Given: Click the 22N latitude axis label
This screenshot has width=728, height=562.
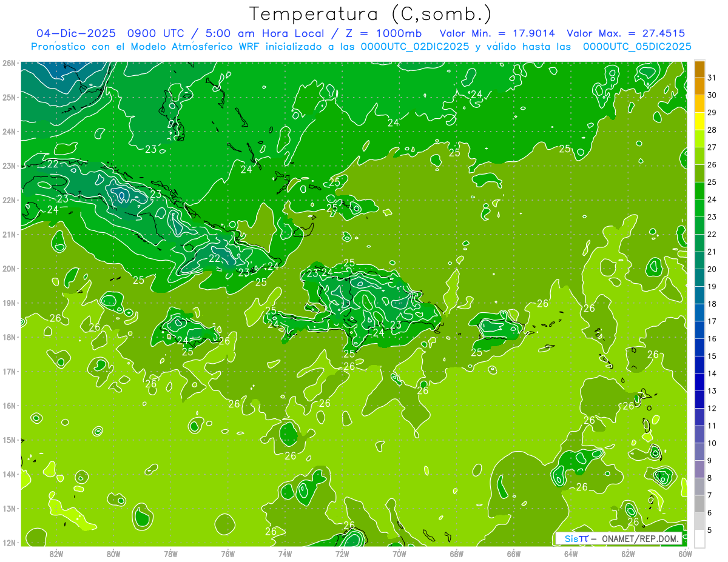Looking at the screenshot, I should pos(9,200).
